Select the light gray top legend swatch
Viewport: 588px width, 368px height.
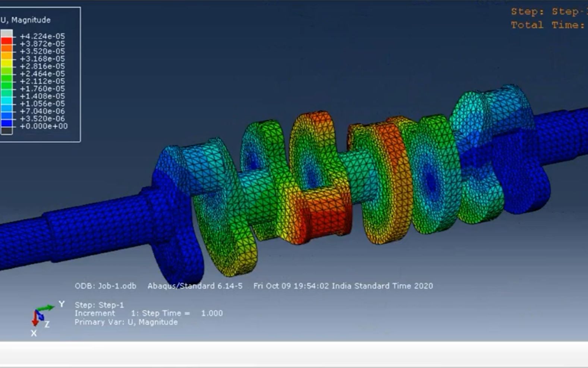click(x=6, y=33)
